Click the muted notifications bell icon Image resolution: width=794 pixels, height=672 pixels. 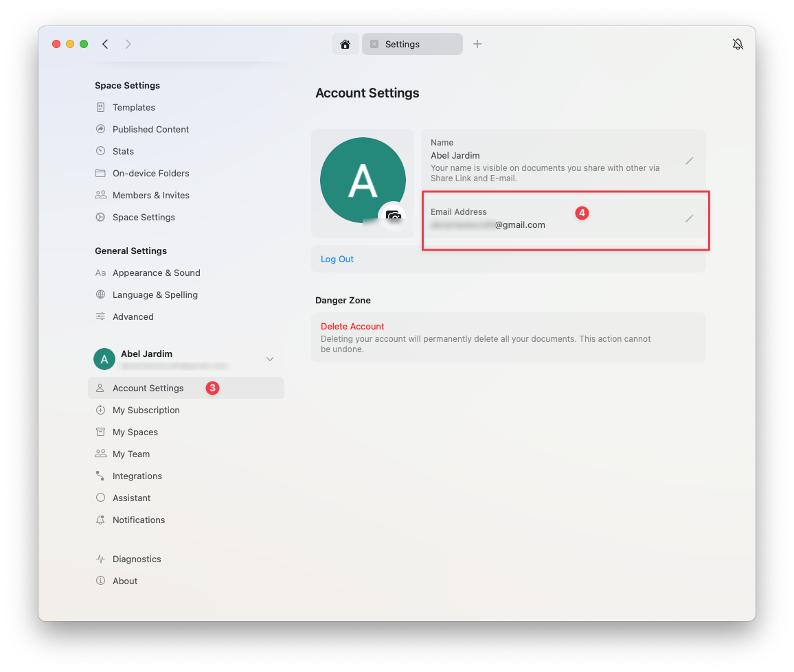[737, 44]
